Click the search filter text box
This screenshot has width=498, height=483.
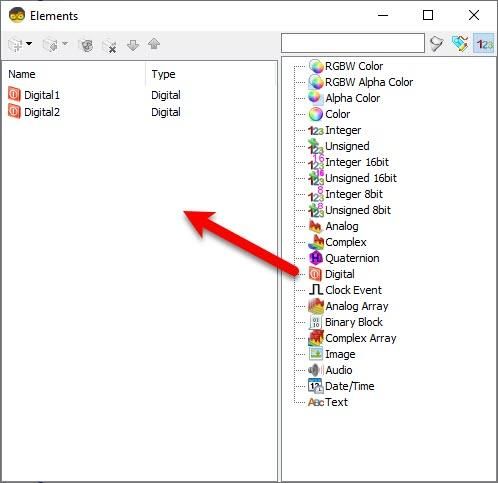coord(353,43)
